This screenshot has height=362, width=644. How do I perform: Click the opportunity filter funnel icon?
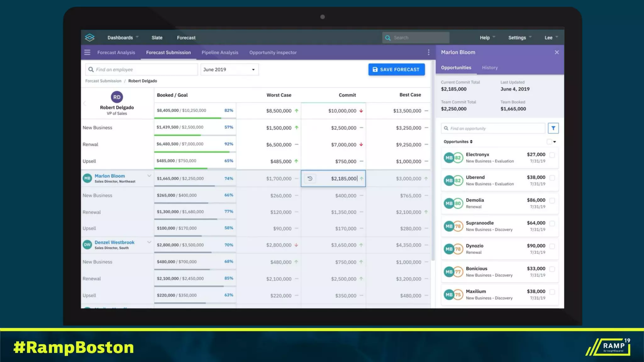[553, 128]
